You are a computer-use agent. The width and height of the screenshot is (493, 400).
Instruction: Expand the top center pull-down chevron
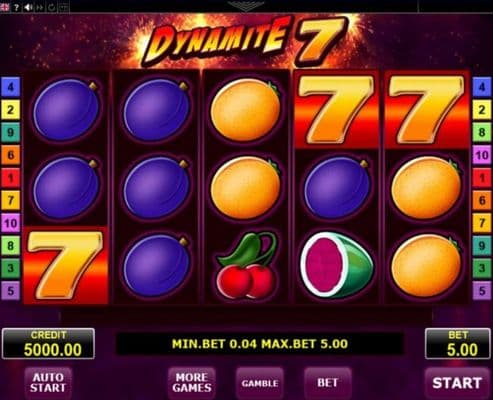pos(245,6)
